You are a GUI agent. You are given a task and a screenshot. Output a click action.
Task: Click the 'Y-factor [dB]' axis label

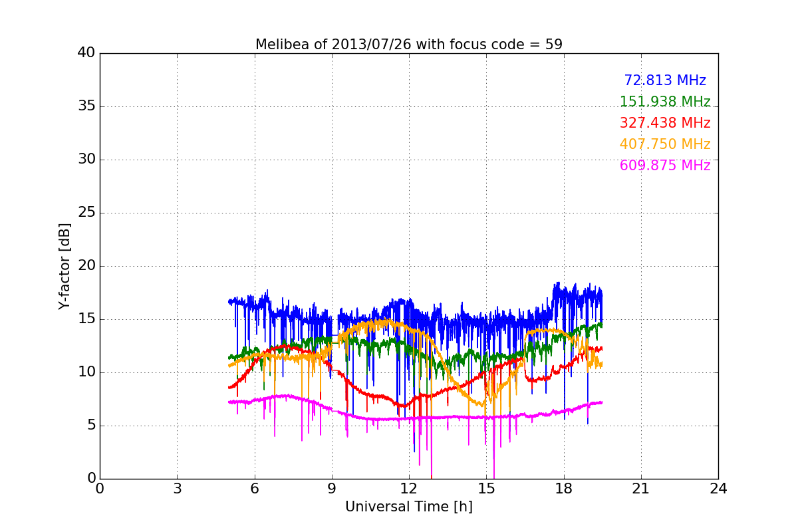point(65,266)
